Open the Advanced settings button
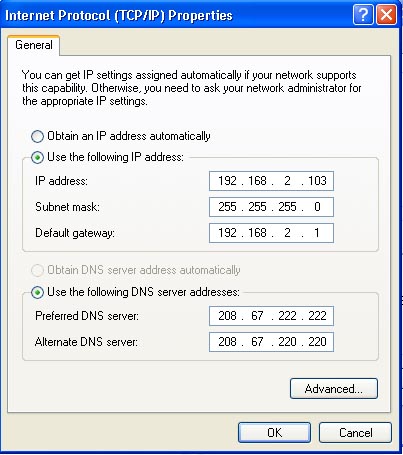 pos(334,389)
